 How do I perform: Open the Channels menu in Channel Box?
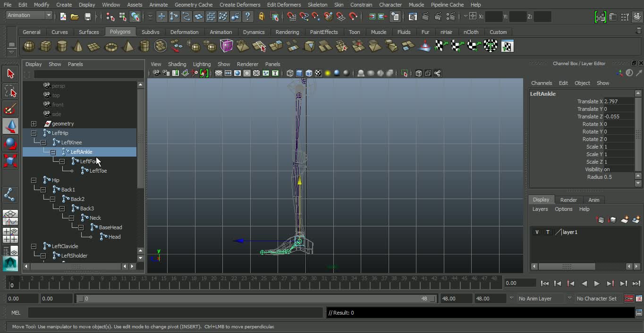point(542,83)
